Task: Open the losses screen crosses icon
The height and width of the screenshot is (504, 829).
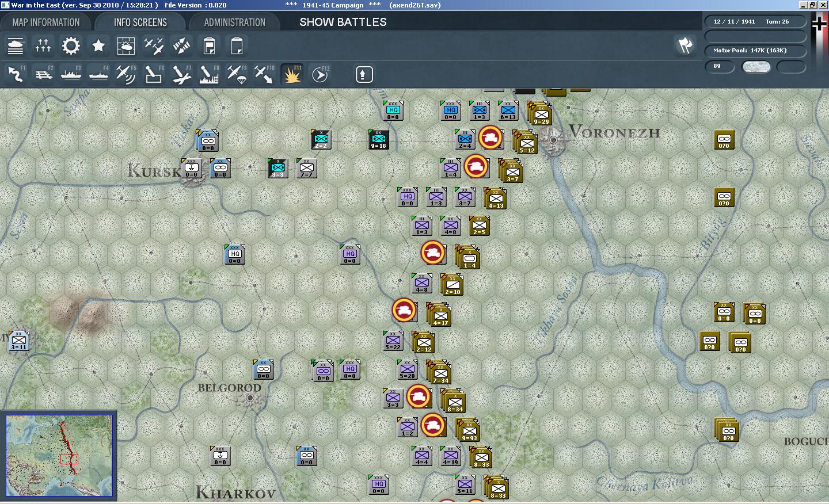Action: (43, 45)
